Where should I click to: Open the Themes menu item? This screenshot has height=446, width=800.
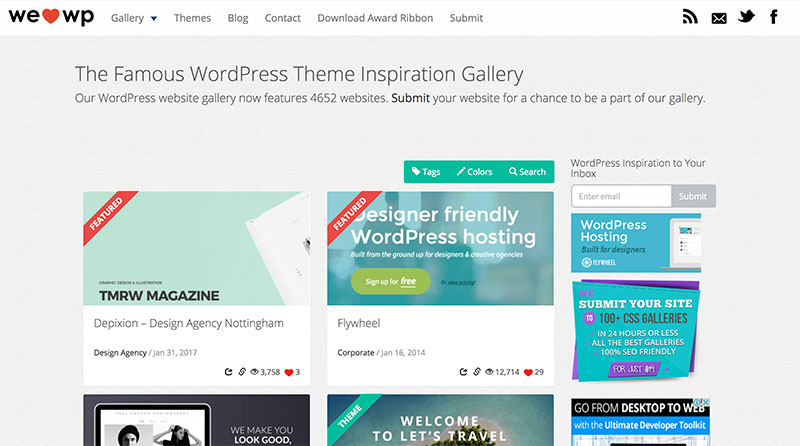coord(192,18)
